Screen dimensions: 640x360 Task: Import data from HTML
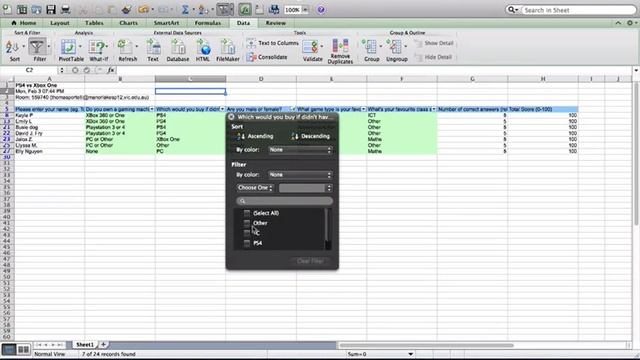[203, 51]
